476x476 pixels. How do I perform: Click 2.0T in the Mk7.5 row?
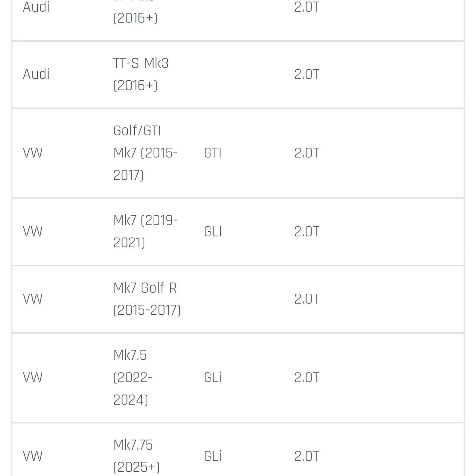tap(307, 378)
